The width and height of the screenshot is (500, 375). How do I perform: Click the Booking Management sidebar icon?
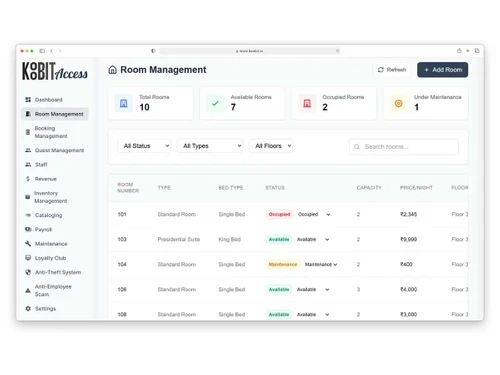28,132
